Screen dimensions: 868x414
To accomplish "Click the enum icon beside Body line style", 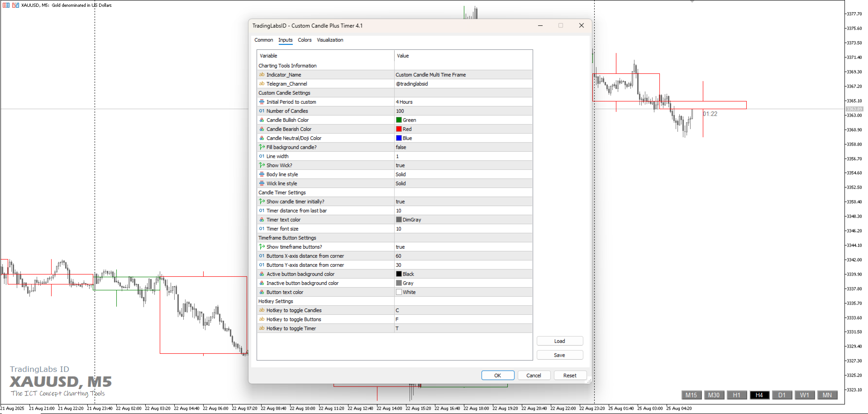I will (x=262, y=174).
